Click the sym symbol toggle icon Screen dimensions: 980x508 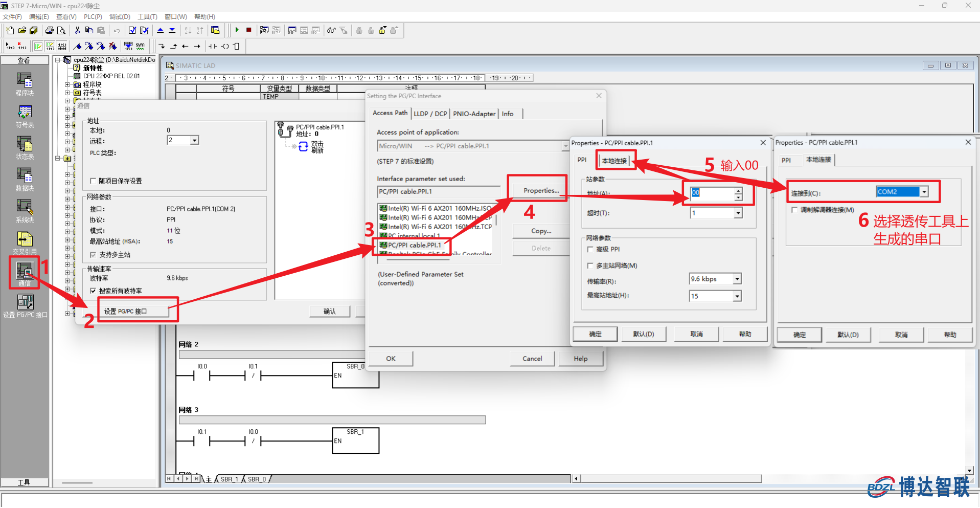(140, 46)
